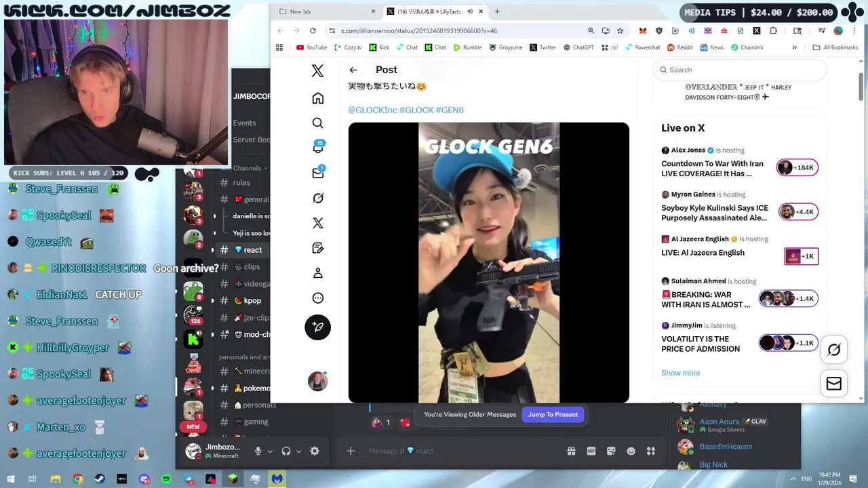The width and height of the screenshot is (868, 488).
Task: Open the MetaMask fox extension
Action: click(643, 30)
